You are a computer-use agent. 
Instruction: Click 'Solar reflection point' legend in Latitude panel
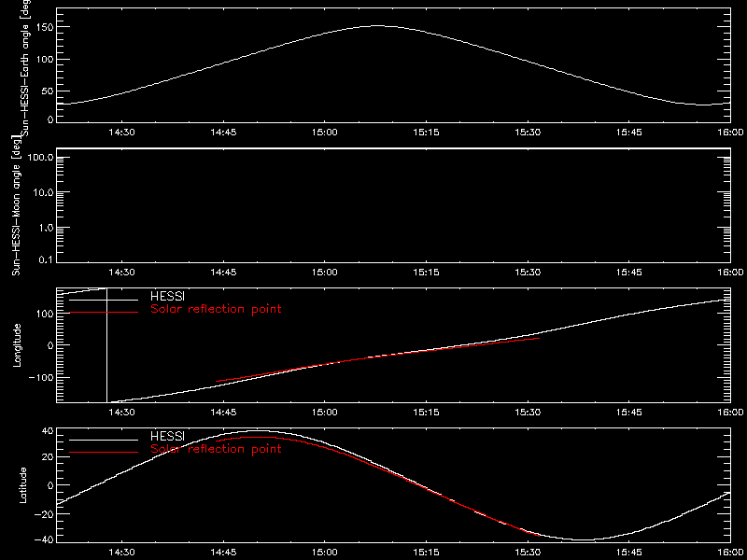tap(216, 449)
